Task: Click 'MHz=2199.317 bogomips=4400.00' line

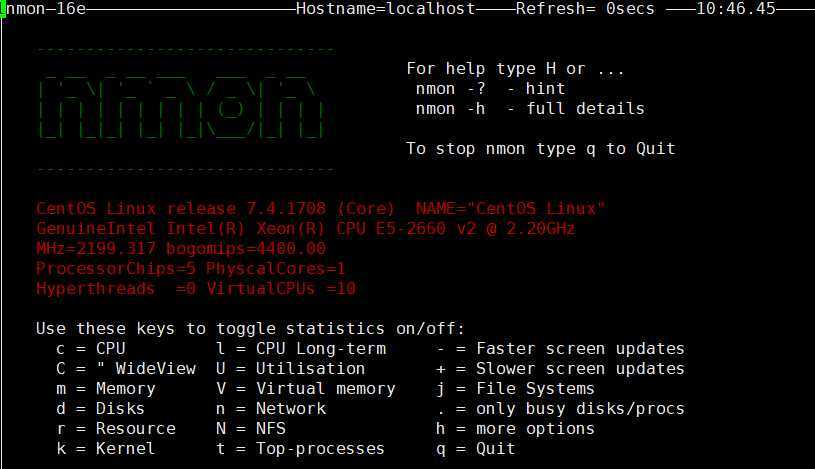Action: [x=181, y=249]
